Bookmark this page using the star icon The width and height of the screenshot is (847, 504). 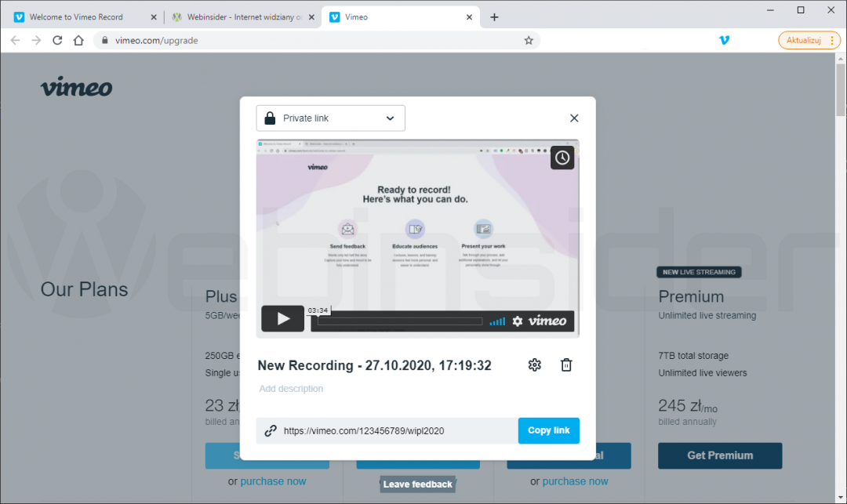click(528, 40)
